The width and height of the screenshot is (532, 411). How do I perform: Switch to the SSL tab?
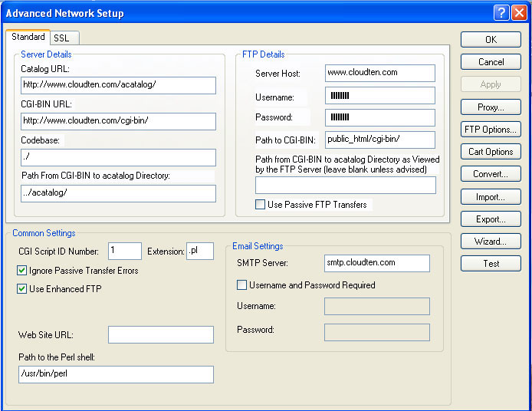61,38
